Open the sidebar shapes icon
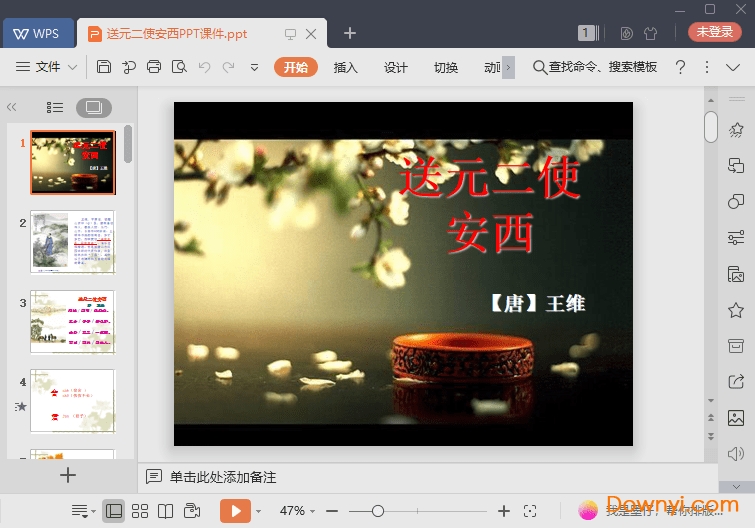This screenshot has height=528, width=755. click(736, 201)
